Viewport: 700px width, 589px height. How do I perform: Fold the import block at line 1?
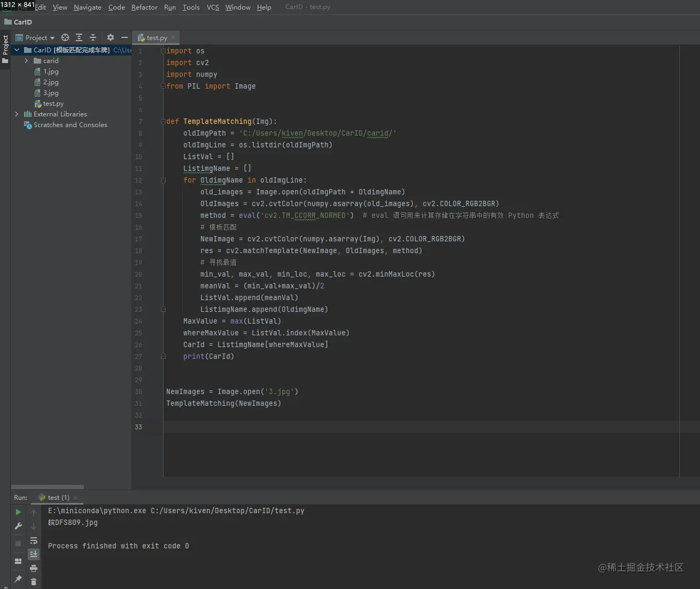(163, 51)
